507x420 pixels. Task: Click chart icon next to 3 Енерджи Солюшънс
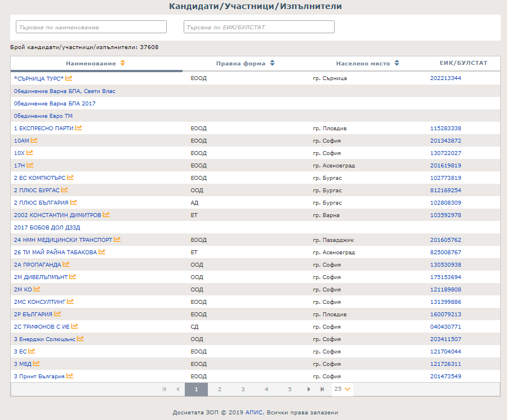(80, 339)
